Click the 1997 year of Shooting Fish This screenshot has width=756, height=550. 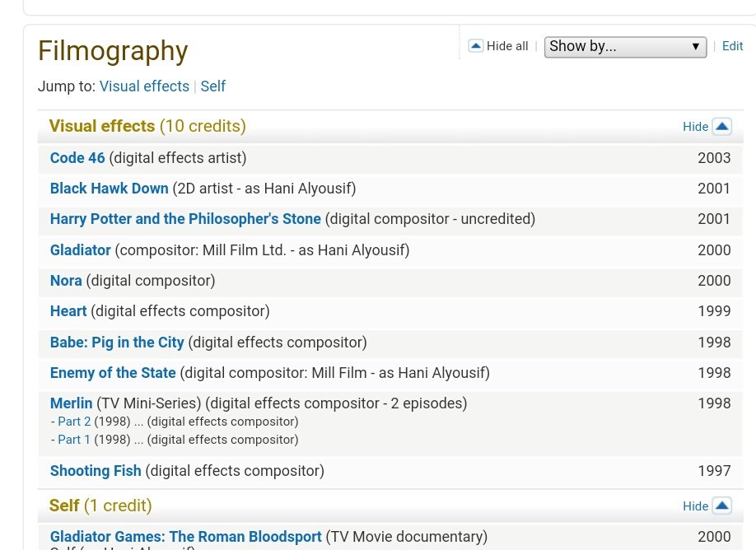(x=714, y=471)
